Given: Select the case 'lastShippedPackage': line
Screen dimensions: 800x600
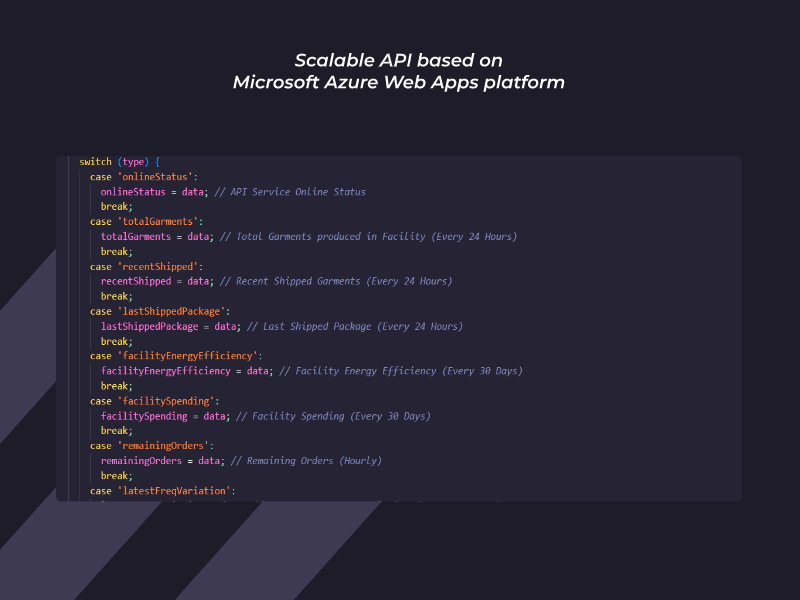Looking at the screenshot, I should point(160,311).
